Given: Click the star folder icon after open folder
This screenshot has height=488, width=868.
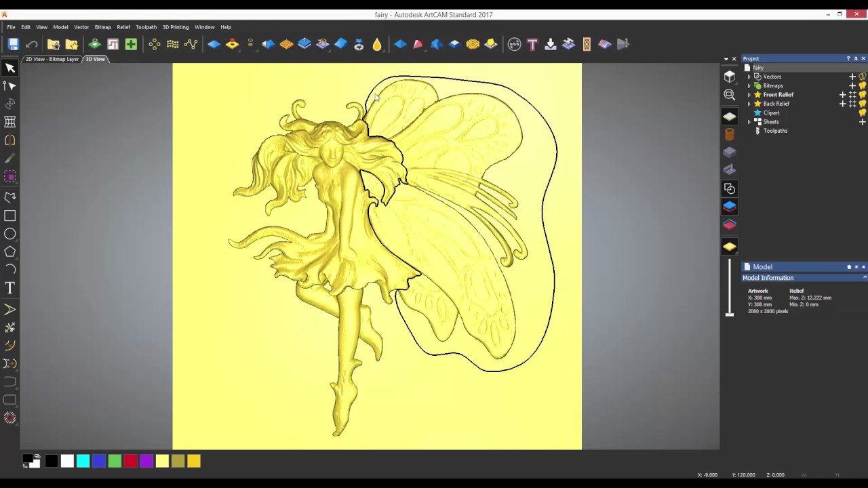Looking at the screenshot, I should click(72, 44).
